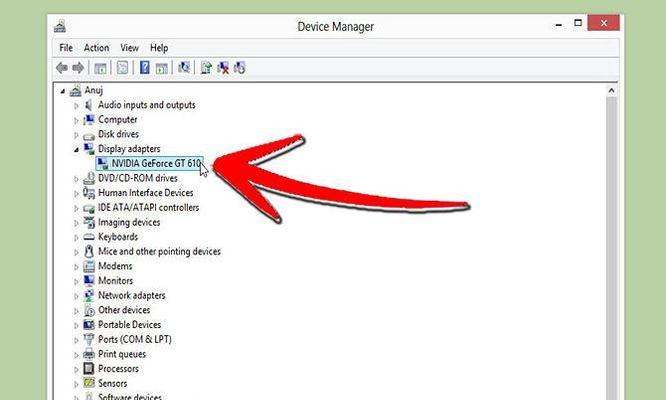
Task: Select the Keyboards label
Action: 118,237
